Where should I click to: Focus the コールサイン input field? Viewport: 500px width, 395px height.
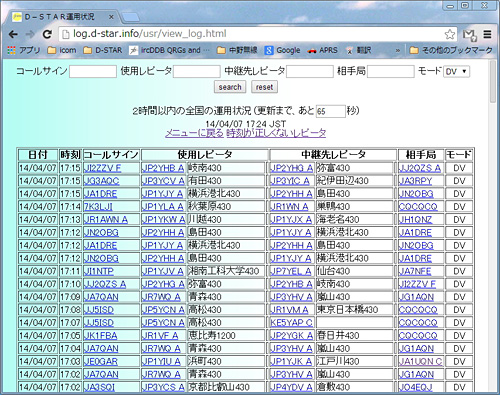93,72
